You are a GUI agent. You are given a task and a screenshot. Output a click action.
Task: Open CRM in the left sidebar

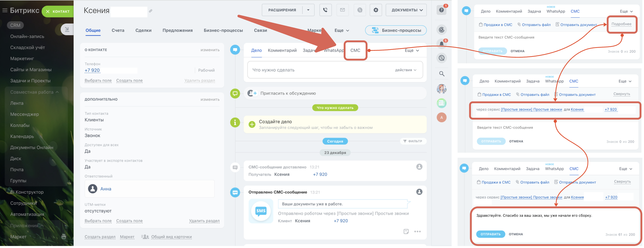click(15, 25)
